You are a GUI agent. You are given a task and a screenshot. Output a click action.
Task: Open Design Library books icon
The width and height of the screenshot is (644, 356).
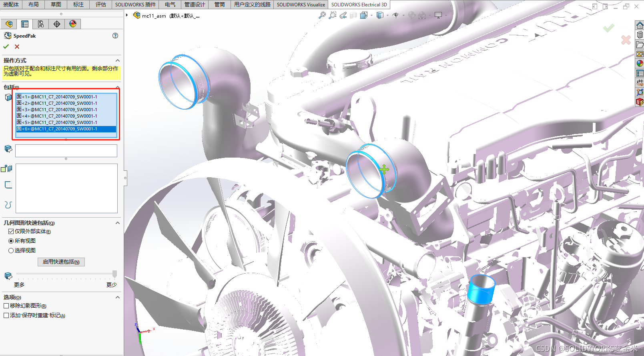640,35
